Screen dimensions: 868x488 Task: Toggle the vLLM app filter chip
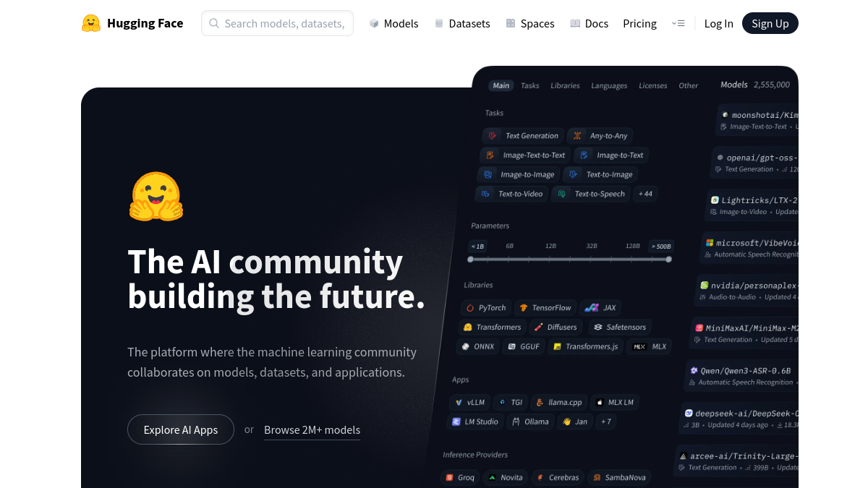tap(470, 402)
